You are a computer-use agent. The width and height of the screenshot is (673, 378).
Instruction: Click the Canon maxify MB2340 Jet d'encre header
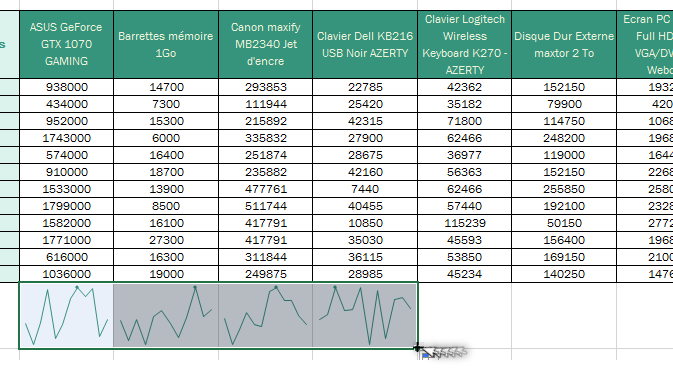(x=266, y=44)
